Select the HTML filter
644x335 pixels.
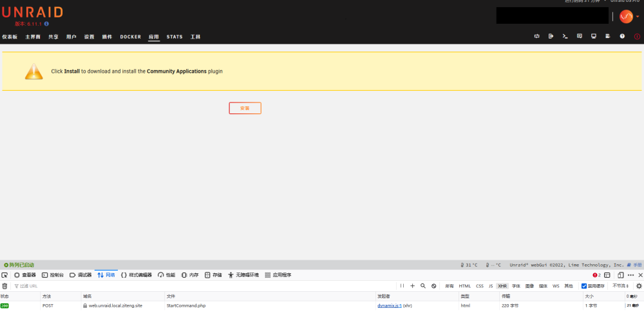click(464, 286)
